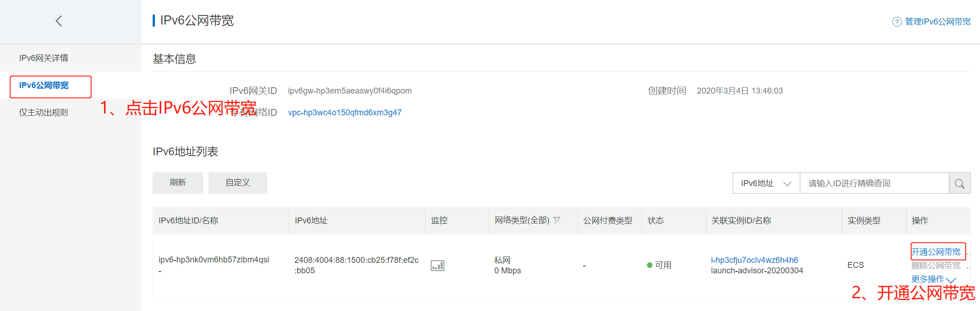Click the instance name launch-advisor-20200304
980x311 pixels.
pyautogui.click(x=757, y=271)
